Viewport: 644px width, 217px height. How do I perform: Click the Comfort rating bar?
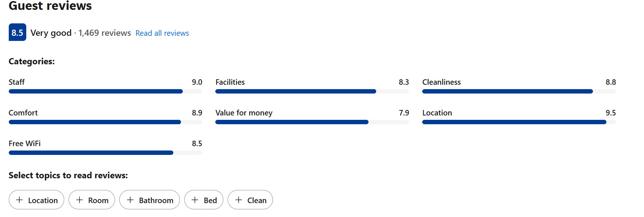click(105, 122)
